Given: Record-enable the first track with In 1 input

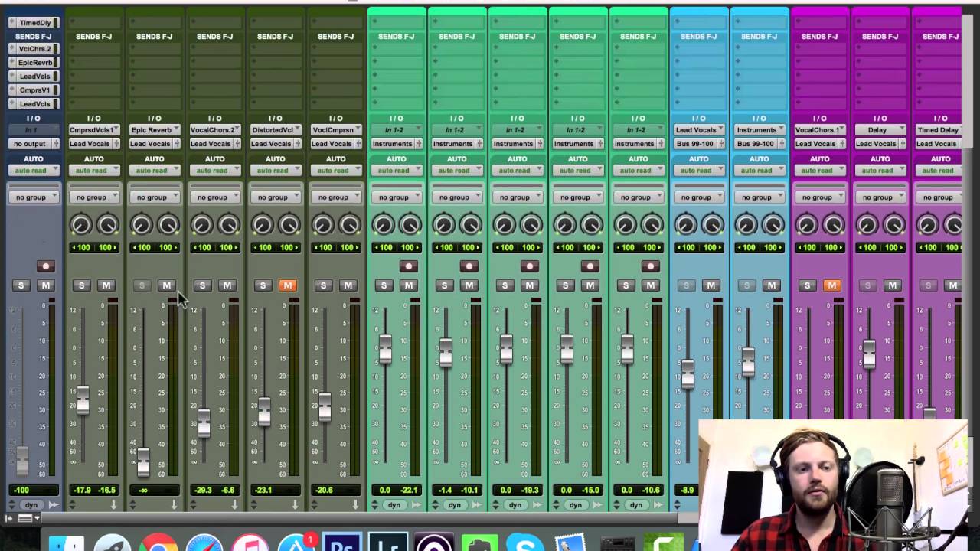Looking at the screenshot, I should pos(46,266).
